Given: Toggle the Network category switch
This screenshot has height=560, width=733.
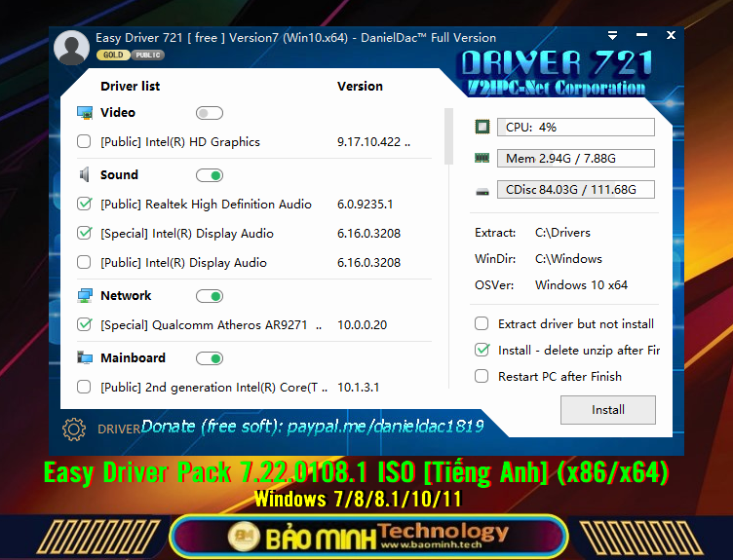Looking at the screenshot, I should click(210, 296).
